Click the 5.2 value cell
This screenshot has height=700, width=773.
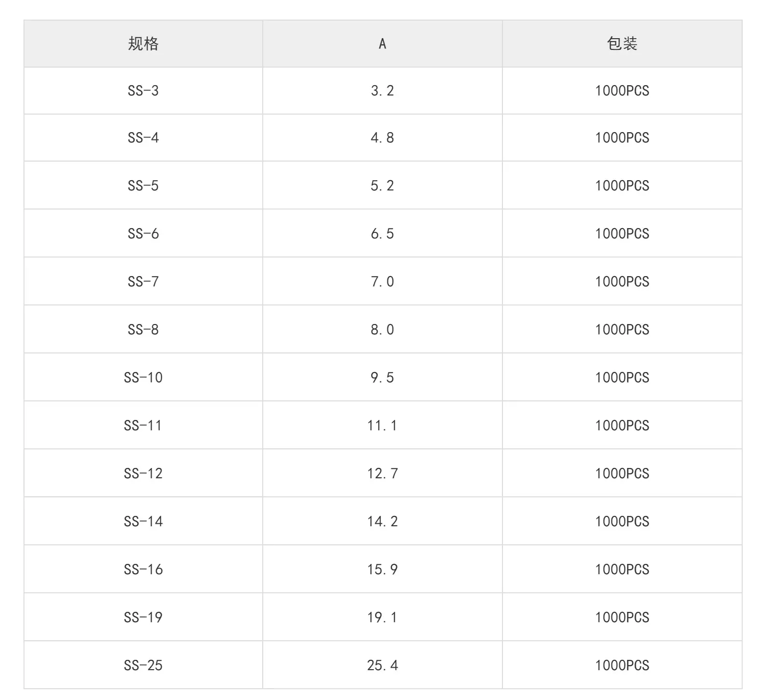tap(383, 186)
